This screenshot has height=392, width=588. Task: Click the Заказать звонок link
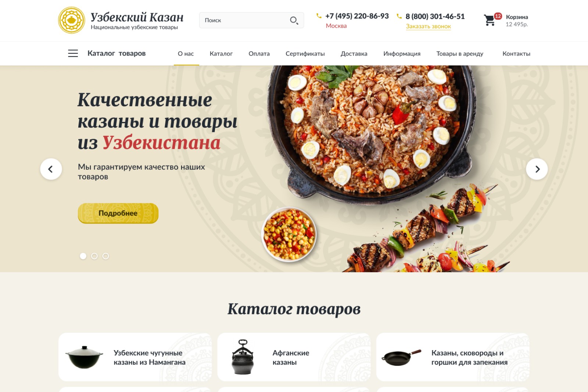428,26
